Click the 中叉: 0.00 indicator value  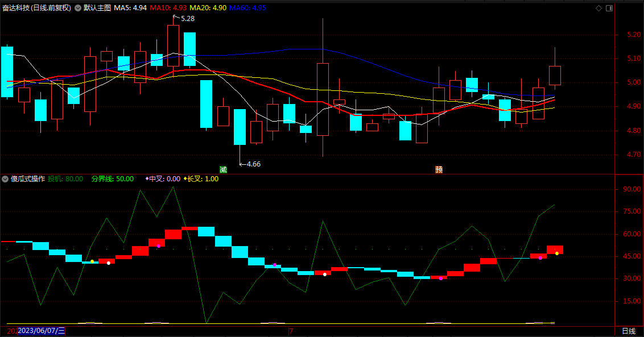pos(163,179)
